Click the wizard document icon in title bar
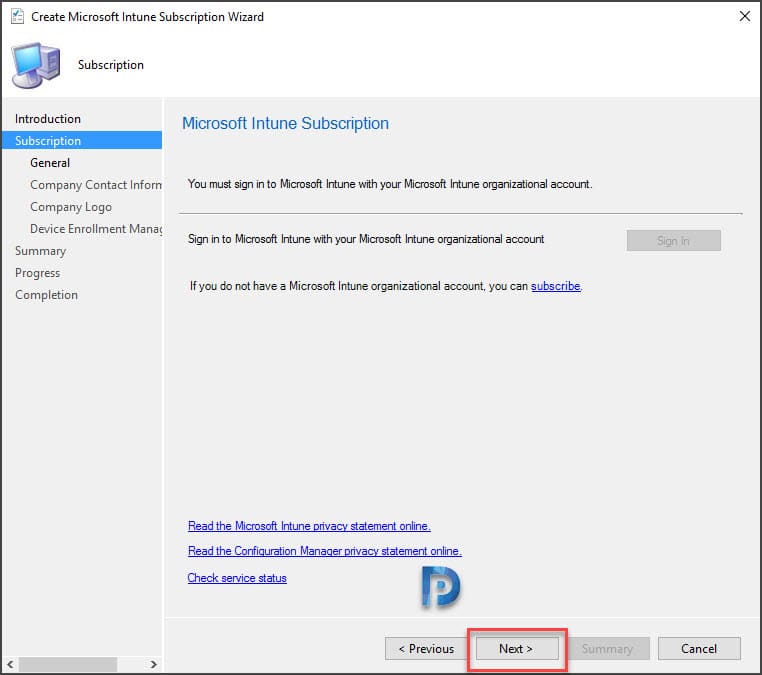This screenshot has height=675, width=762. click(17, 17)
